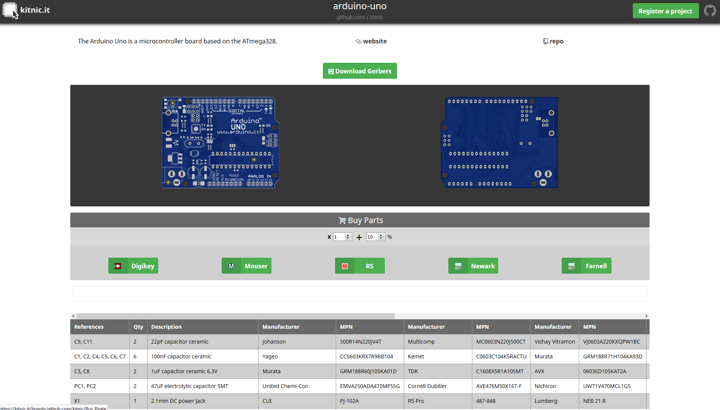Click the PJ-102A part number
The width and height of the screenshot is (720, 410).
click(349, 401)
